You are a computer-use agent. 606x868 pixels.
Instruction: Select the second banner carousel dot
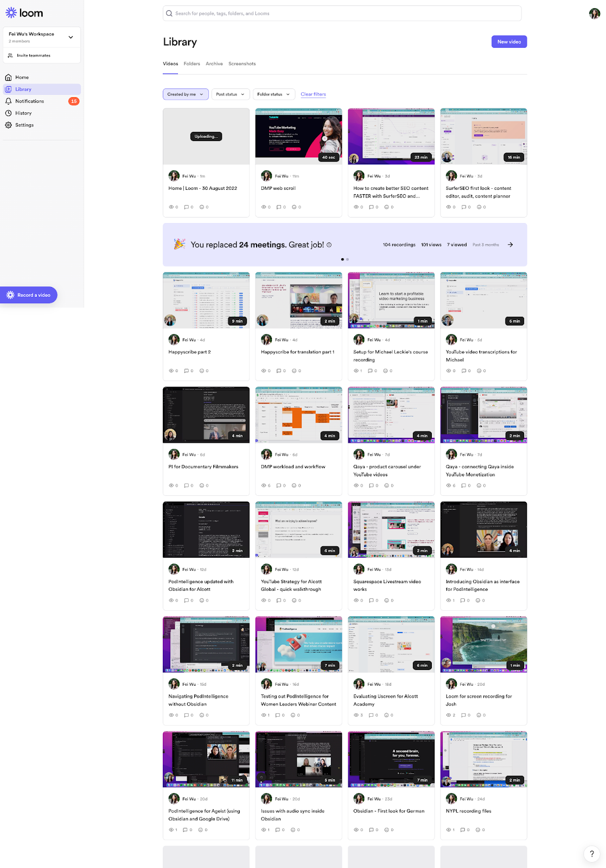[347, 259]
